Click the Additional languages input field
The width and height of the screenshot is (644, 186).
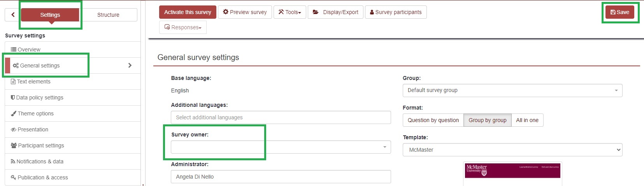point(281,117)
